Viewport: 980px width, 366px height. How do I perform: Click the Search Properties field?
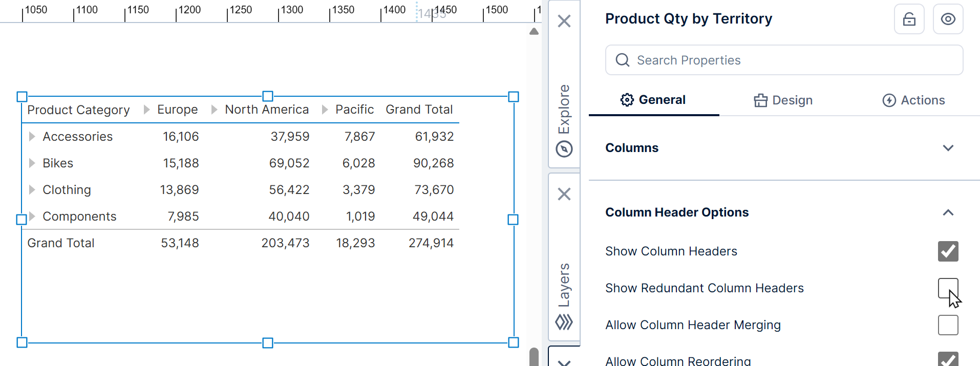pos(784,60)
